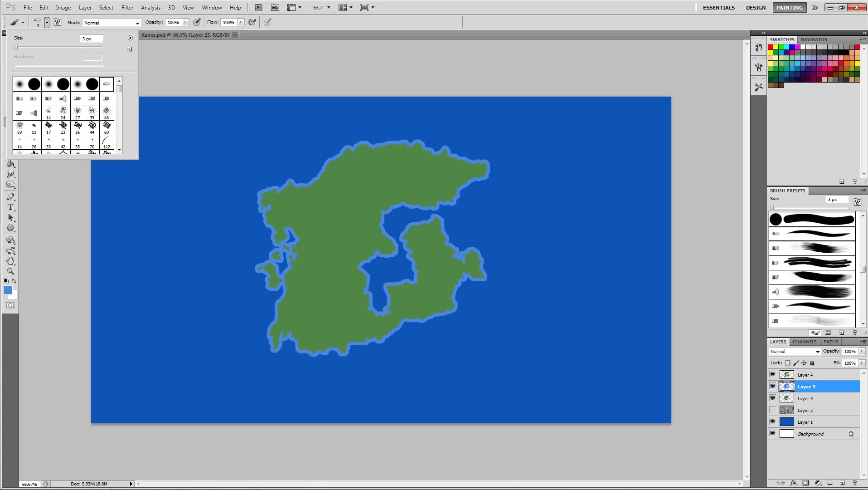Toggle tablet pressure for opacity
Screen dimensions: 868x490
pyautogui.click(x=197, y=22)
